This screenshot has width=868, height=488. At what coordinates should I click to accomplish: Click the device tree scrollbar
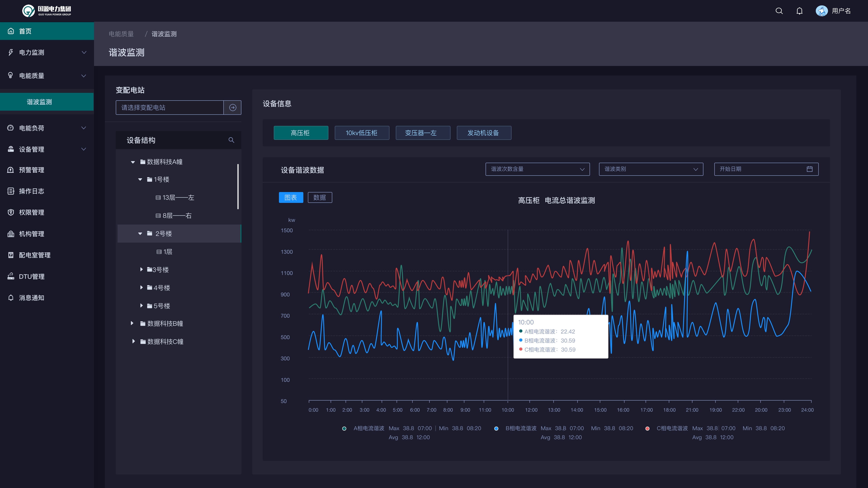point(238,187)
